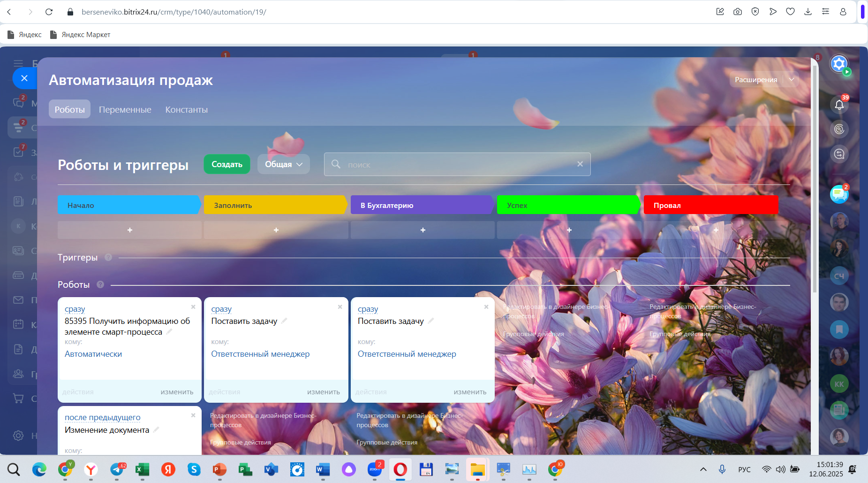Remove the 85395 smart-process info robot
This screenshot has height=483, width=868.
(x=193, y=307)
